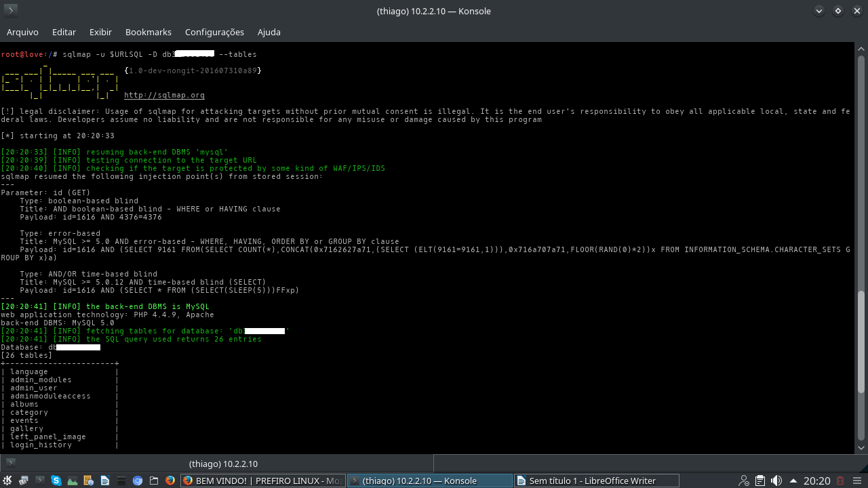
Task: Open the Arquivo menu
Action: 22,32
